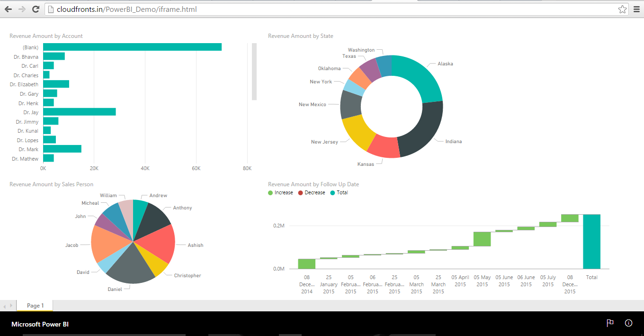Click the flag icon in Power BI footer

click(x=610, y=323)
